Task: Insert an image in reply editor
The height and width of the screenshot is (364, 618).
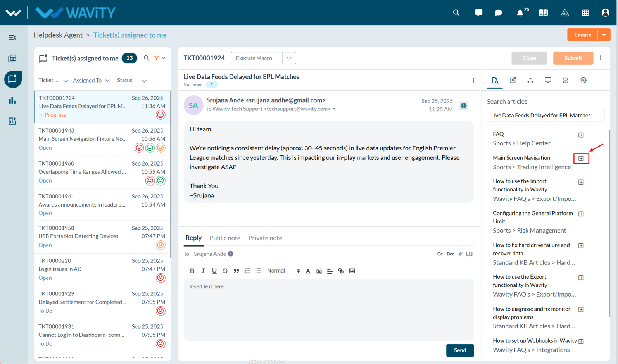Action: pyautogui.click(x=352, y=271)
